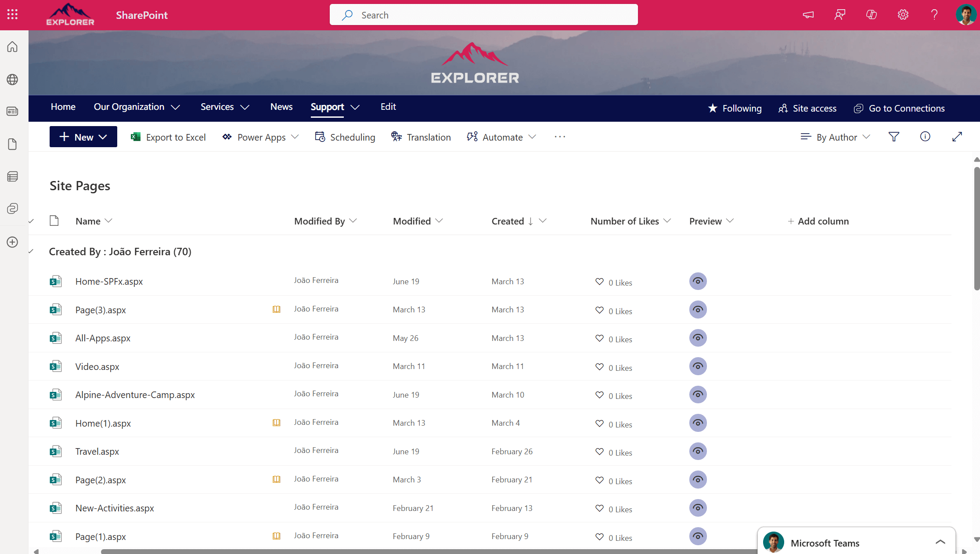Open the Automate toolbar menu

(472, 137)
